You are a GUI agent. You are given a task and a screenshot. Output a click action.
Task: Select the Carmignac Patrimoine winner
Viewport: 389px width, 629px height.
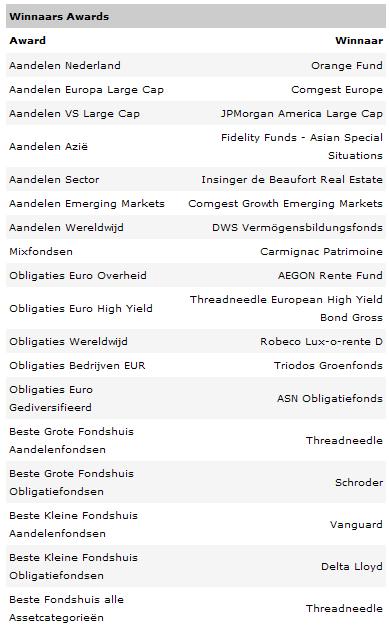tap(321, 252)
